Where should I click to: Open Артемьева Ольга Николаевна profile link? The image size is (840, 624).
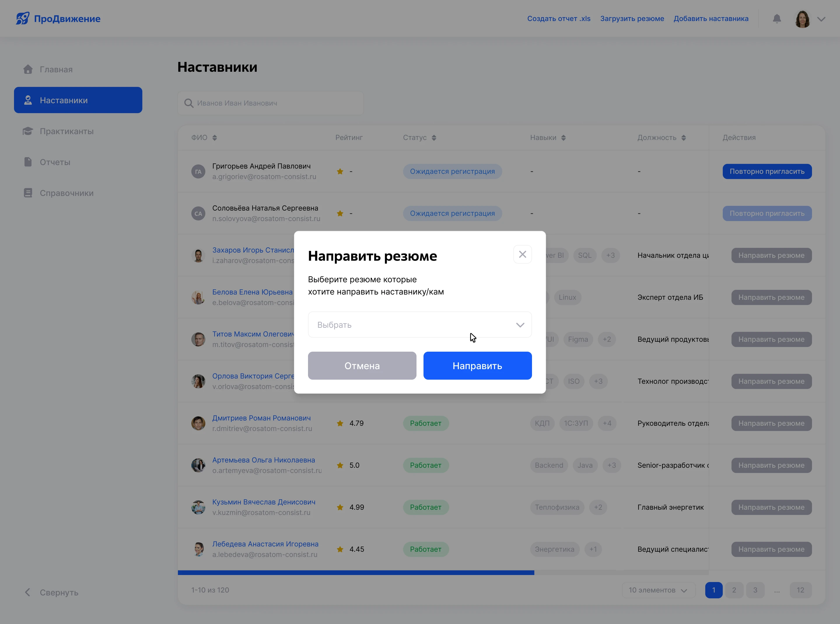[264, 460]
